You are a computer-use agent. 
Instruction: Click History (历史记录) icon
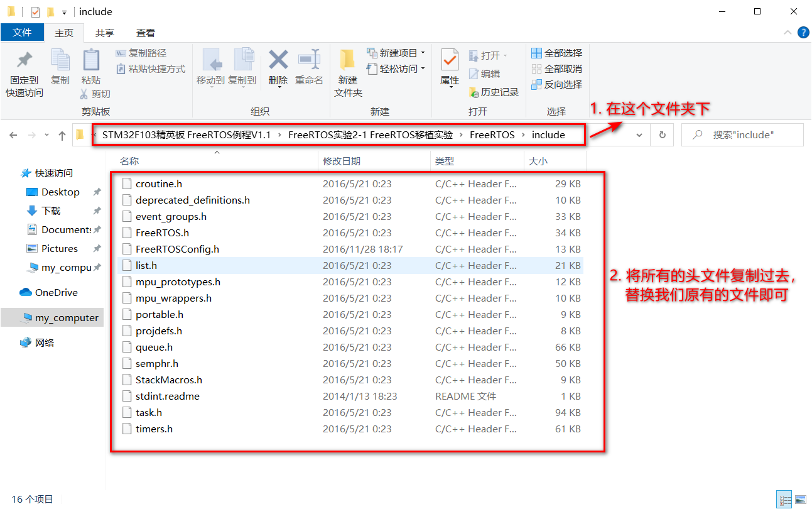474,92
